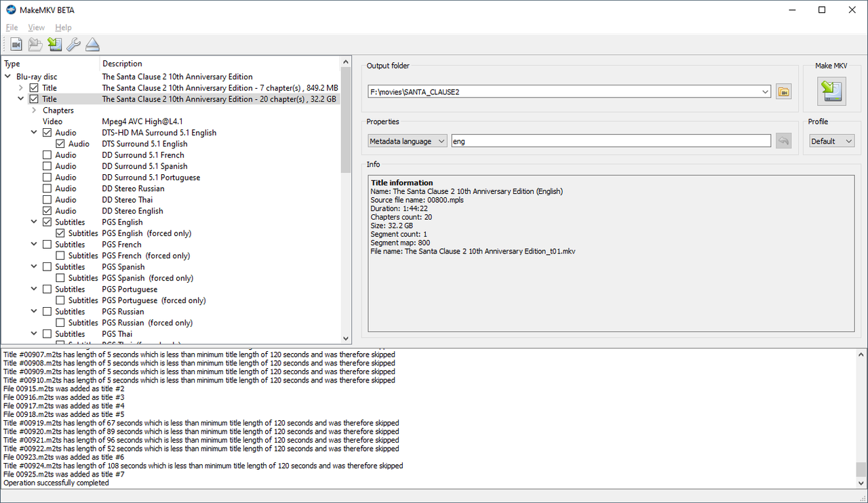Click 'Source file name: 00800.mpls' info text
Image resolution: width=868 pixels, height=503 pixels.
417,200
